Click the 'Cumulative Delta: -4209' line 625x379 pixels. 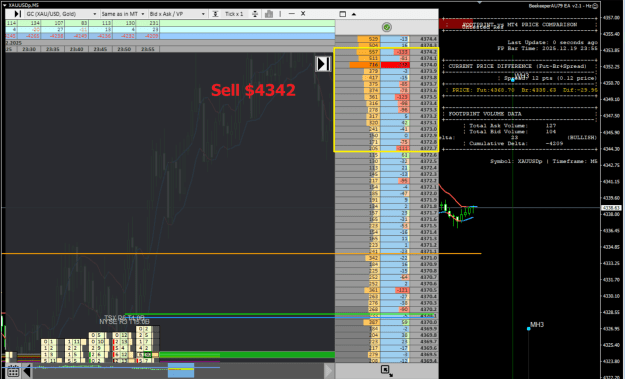coord(514,143)
